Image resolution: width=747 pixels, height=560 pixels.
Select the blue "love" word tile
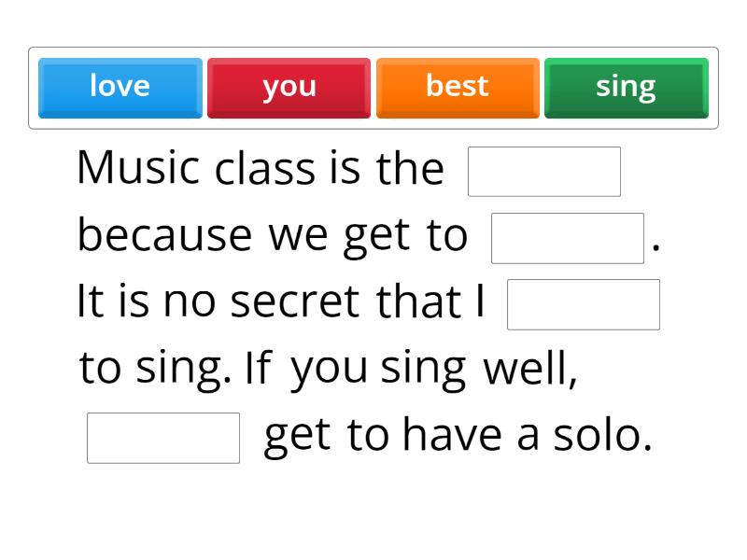120,87
